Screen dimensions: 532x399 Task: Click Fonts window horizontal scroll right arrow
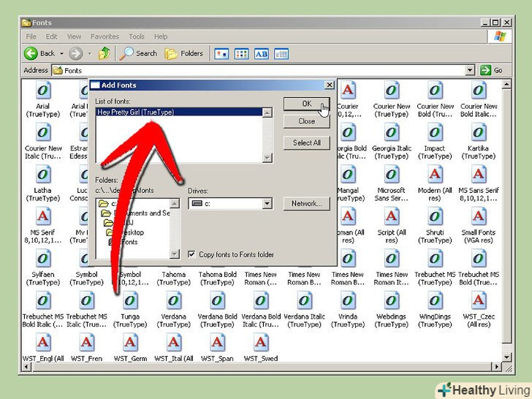pyautogui.click(x=496, y=366)
